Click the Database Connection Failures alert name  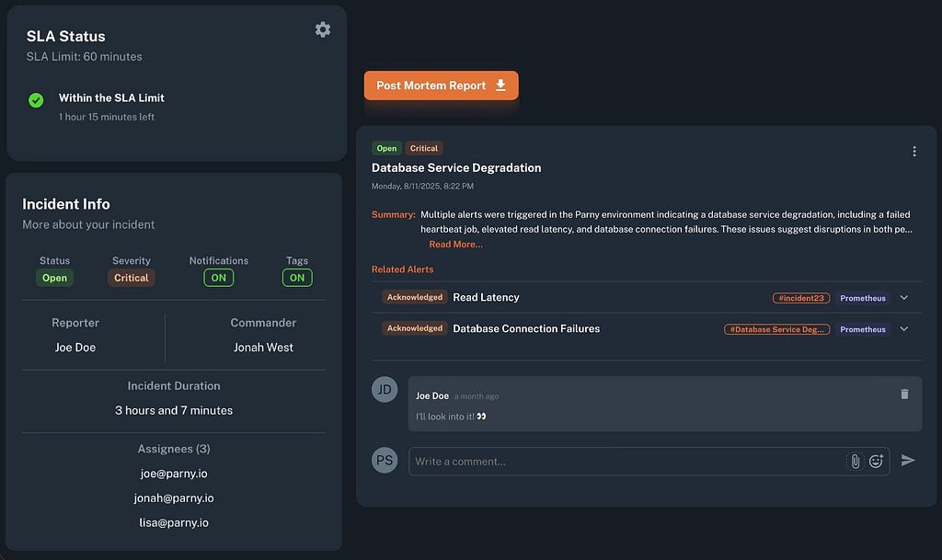[526, 329]
